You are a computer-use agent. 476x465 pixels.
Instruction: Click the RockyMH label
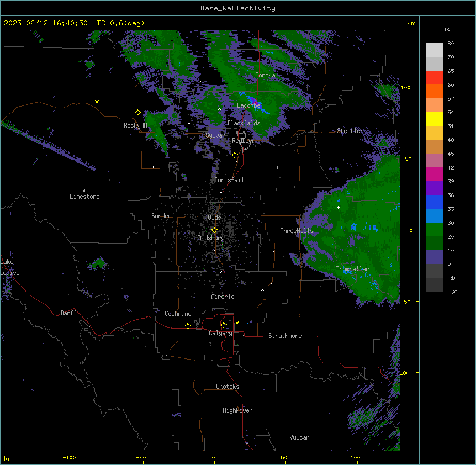tap(135, 125)
